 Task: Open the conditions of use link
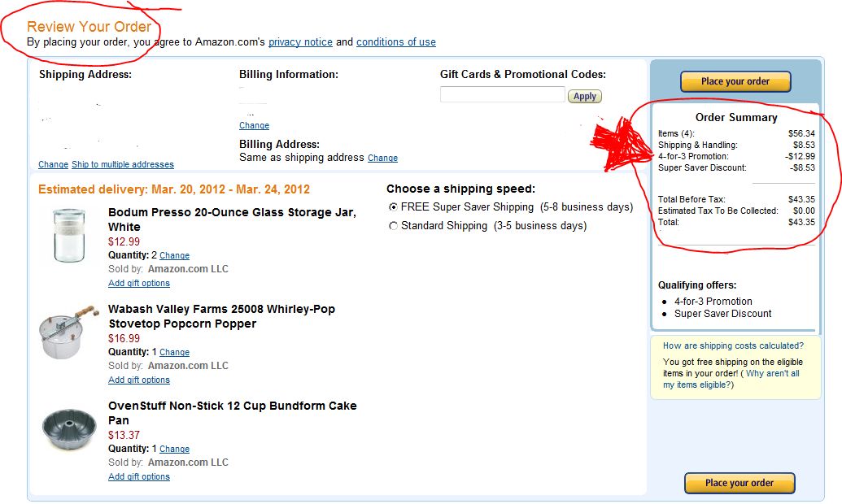[395, 42]
